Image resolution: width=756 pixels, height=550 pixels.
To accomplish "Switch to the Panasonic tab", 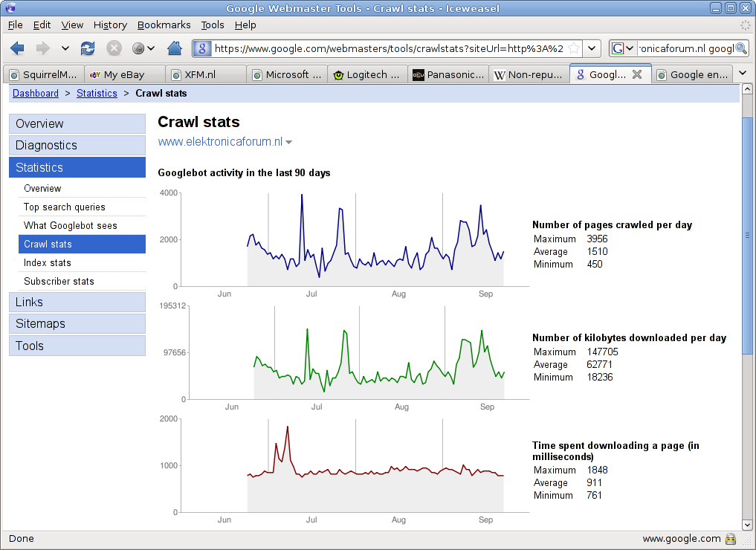I will [x=449, y=75].
